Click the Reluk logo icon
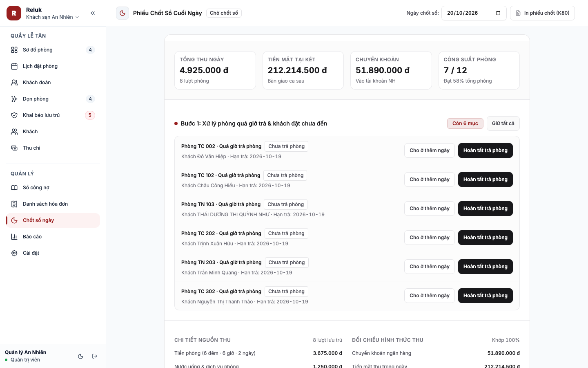Image resolution: width=588 pixels, height=368 pixels. 14,13
